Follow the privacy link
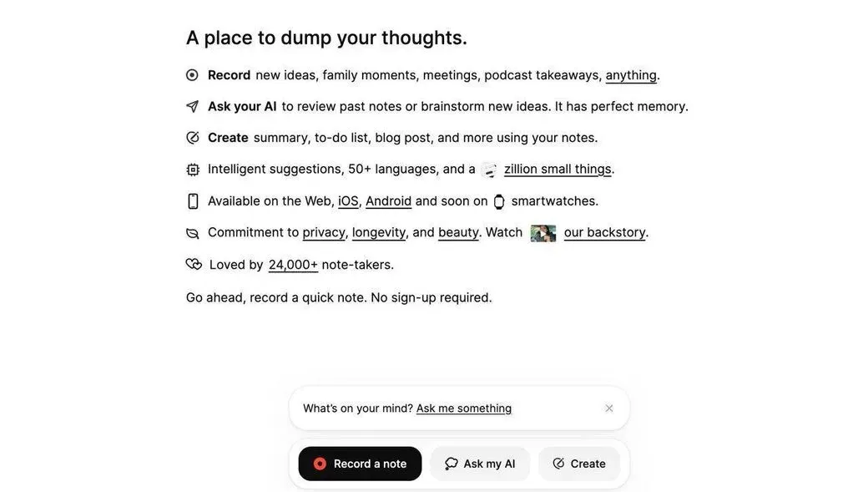This screenshot has width=868, height=492. pos(324,233)
